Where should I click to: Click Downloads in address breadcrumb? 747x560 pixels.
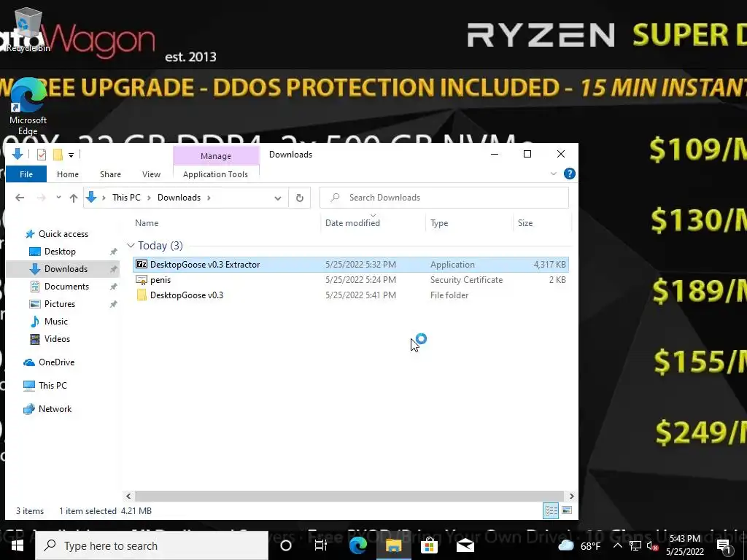(179, 197)
